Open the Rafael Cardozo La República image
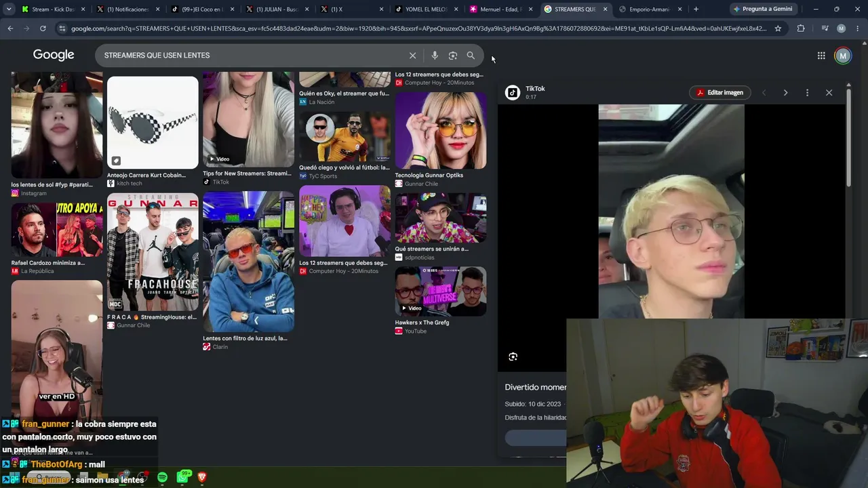This screenshot has width=868, height=488. (57, 230)
